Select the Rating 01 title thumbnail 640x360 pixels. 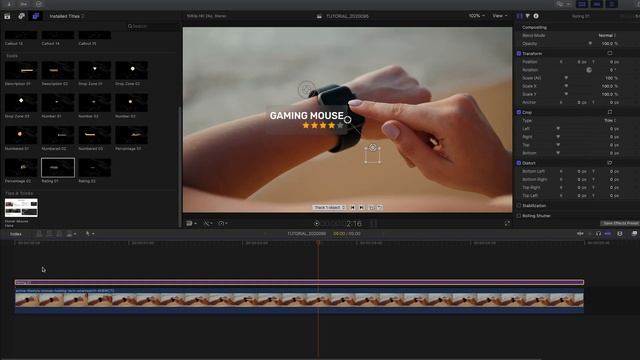58,168
